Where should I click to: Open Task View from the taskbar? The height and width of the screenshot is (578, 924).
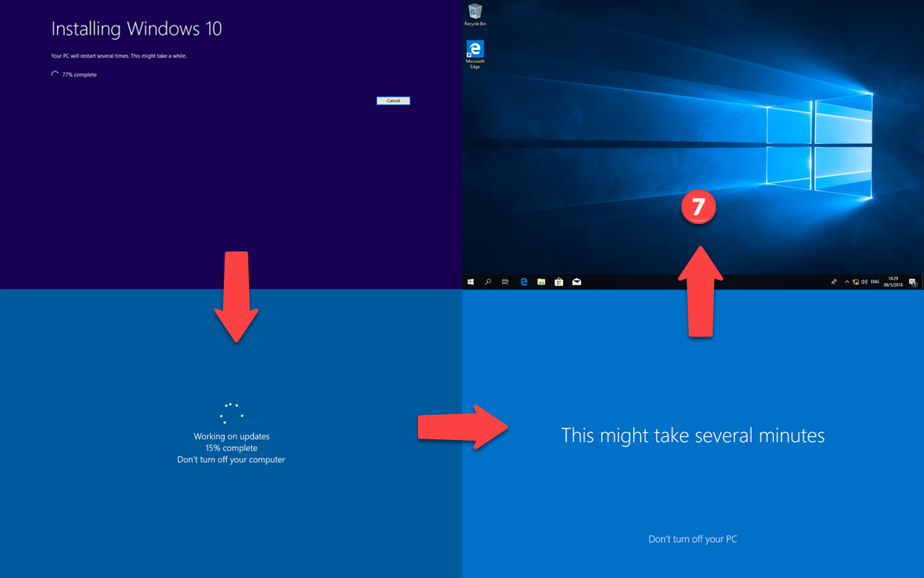tap(505, 282)
